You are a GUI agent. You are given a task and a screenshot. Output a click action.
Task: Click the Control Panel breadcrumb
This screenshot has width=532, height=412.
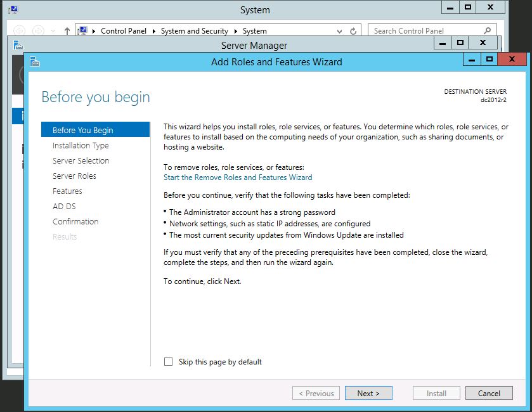(124, 31)
